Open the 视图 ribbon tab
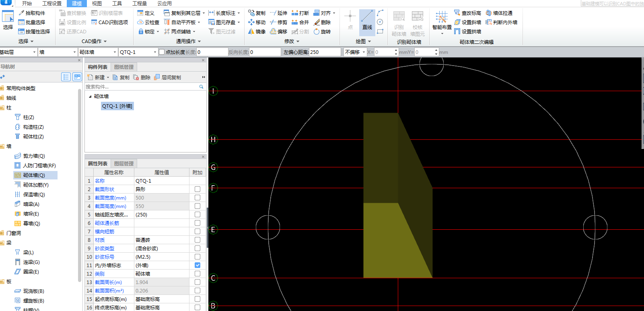 97,3
